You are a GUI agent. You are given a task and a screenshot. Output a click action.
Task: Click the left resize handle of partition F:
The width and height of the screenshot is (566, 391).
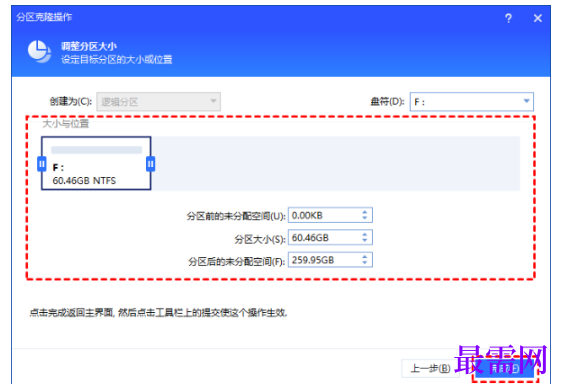[42, 164]
